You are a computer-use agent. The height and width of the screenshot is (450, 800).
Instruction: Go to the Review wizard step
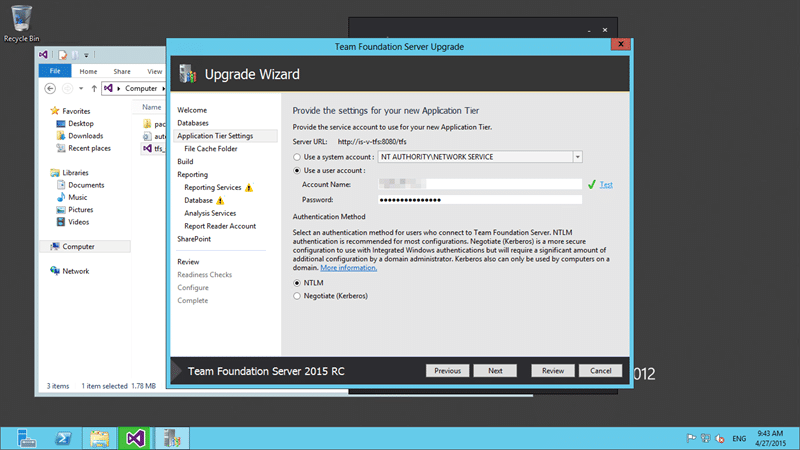(x=188, y=262)
